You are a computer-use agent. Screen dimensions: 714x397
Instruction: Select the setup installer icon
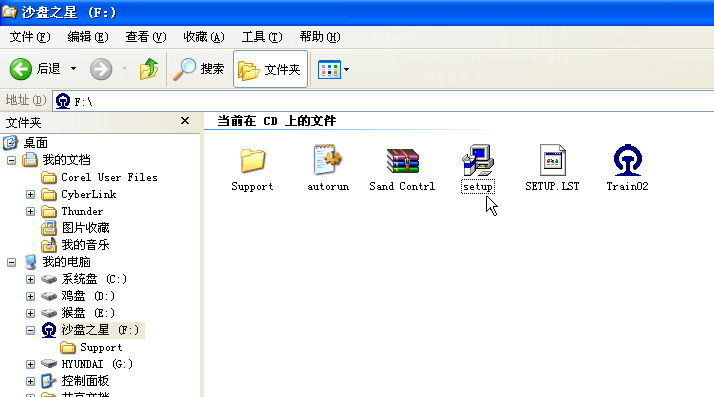[x=478, y=160]
